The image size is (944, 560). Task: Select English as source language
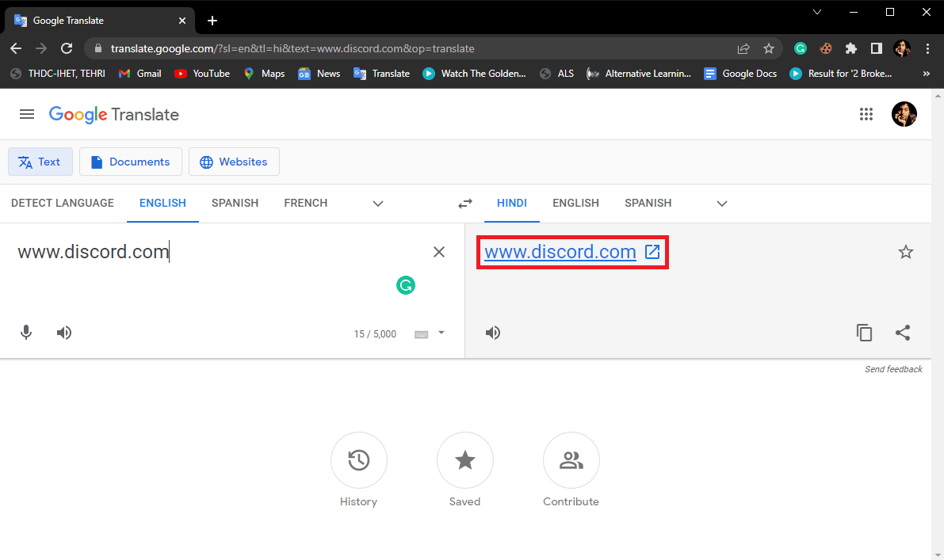[x=162, y=204]
